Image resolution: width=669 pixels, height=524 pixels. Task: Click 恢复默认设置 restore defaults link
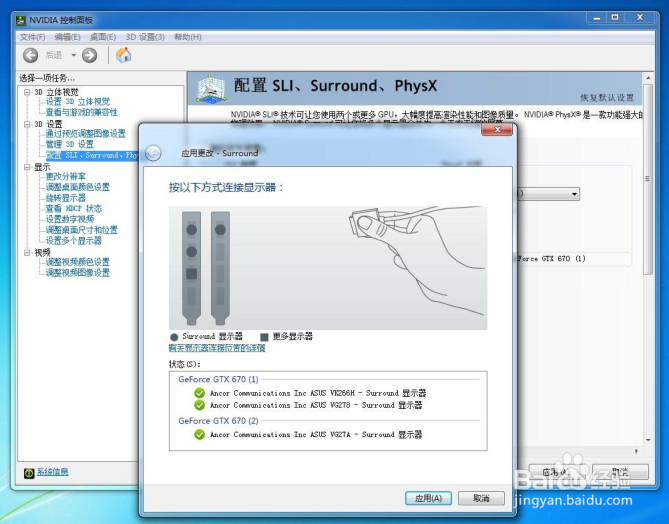coord(607,98)
